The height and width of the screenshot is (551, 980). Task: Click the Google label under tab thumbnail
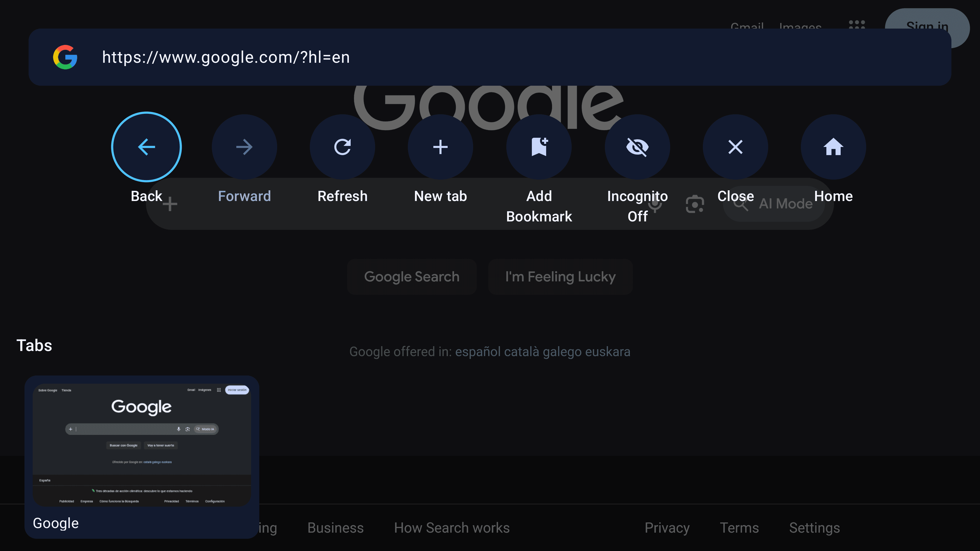pyautogui.click(x=56, y=523)
